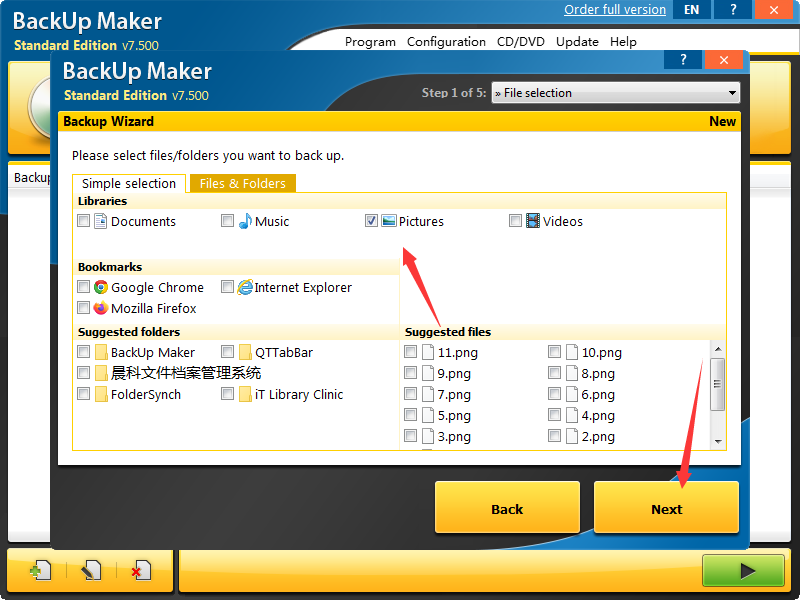
Task: Open the CD/DVD menu
Action: [520, 42]
